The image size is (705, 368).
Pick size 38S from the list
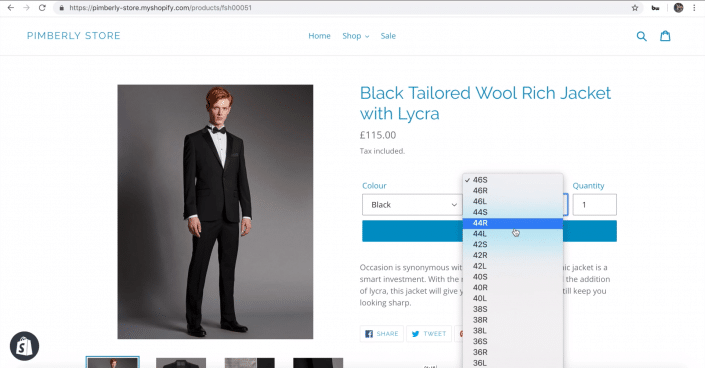[513, 309]
